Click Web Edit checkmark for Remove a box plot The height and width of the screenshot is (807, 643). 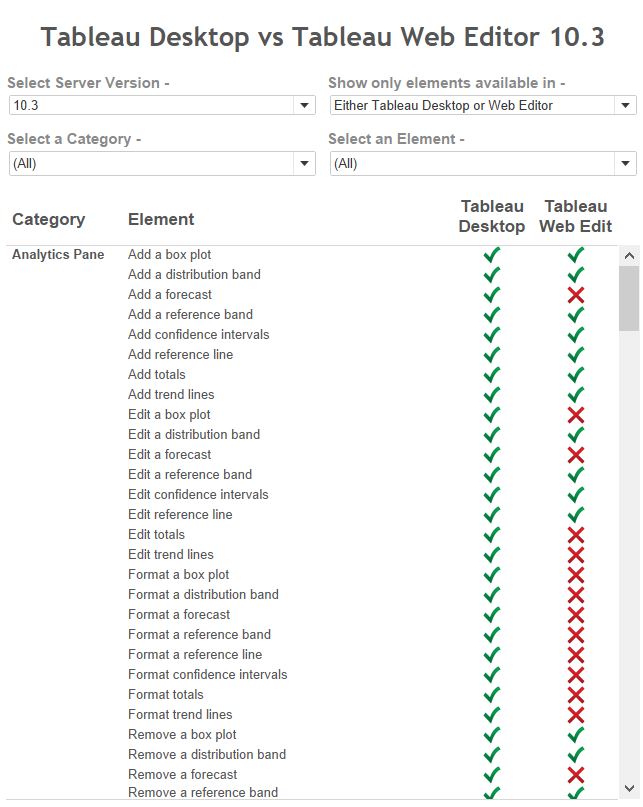pyautogui.click(x=576, y=734)
